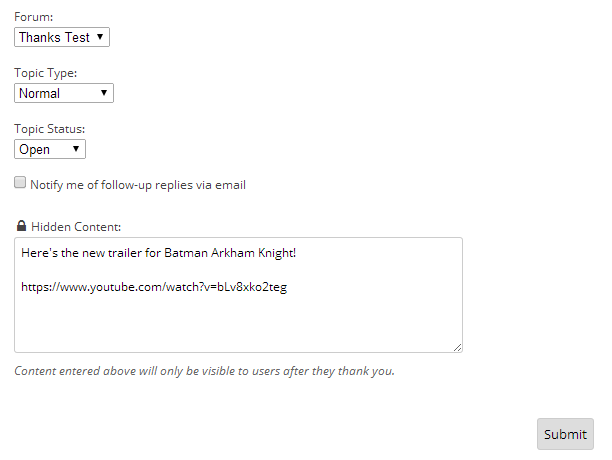Click the 'Notify me of follow-up replies via email' label

(138, 185)
